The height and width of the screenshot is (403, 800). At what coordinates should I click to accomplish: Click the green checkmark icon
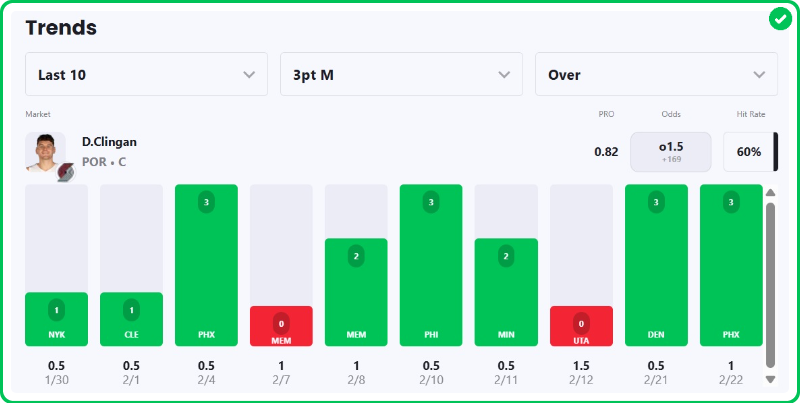point(780,19)
